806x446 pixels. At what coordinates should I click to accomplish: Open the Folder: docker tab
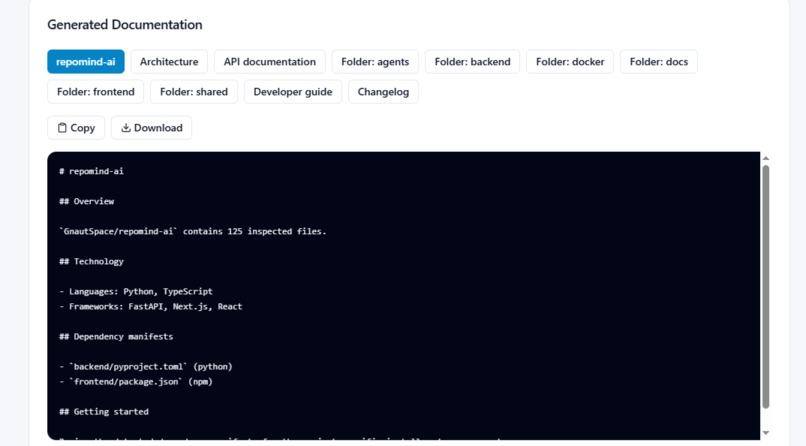570,62
